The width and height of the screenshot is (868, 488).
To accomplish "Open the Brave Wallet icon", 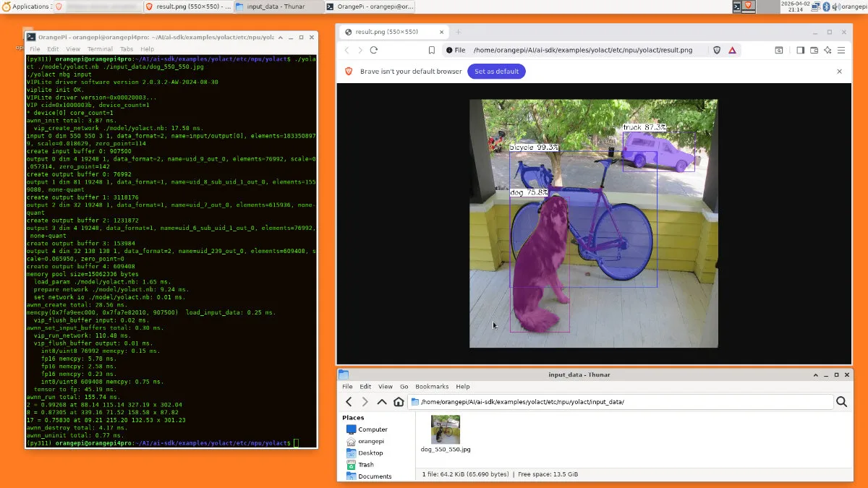I will 814,50.
